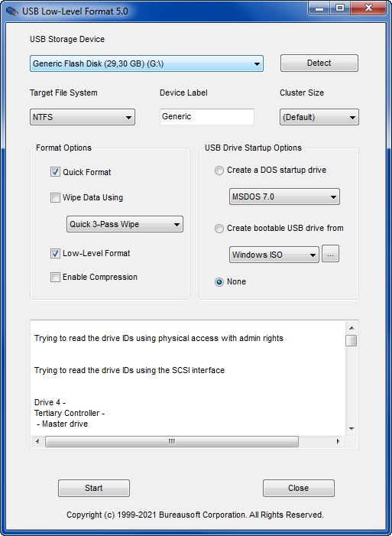
Task: Click the Device Label input field
Action: point(207,116)
